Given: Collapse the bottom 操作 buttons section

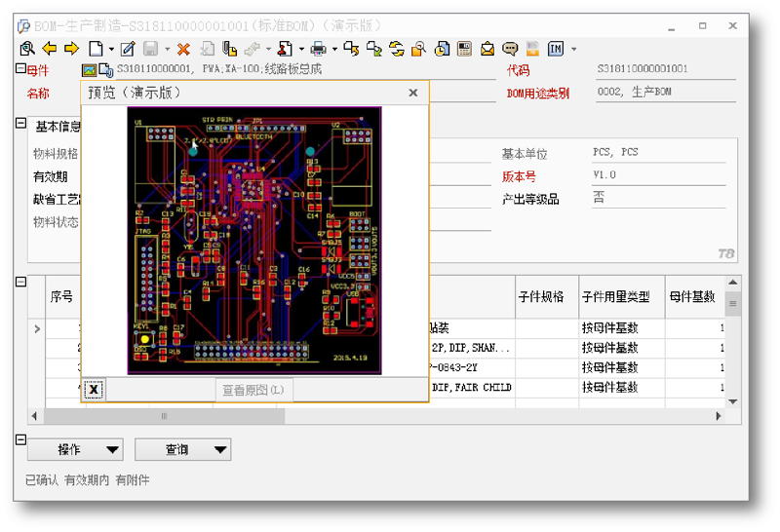Looking at the screenshot, I should (x=20, y=439).
